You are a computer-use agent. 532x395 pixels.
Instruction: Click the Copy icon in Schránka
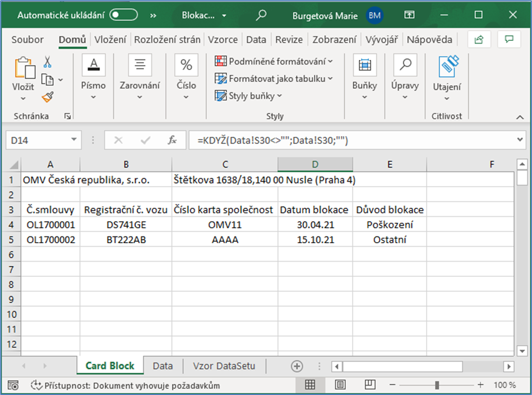pos(48,80)
